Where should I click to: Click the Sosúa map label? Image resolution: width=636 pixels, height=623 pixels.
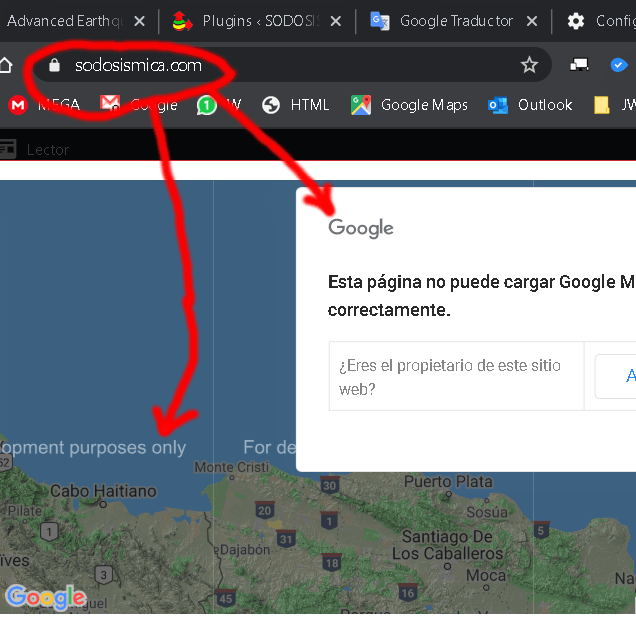pyautogui.click(x=486, y=512)
